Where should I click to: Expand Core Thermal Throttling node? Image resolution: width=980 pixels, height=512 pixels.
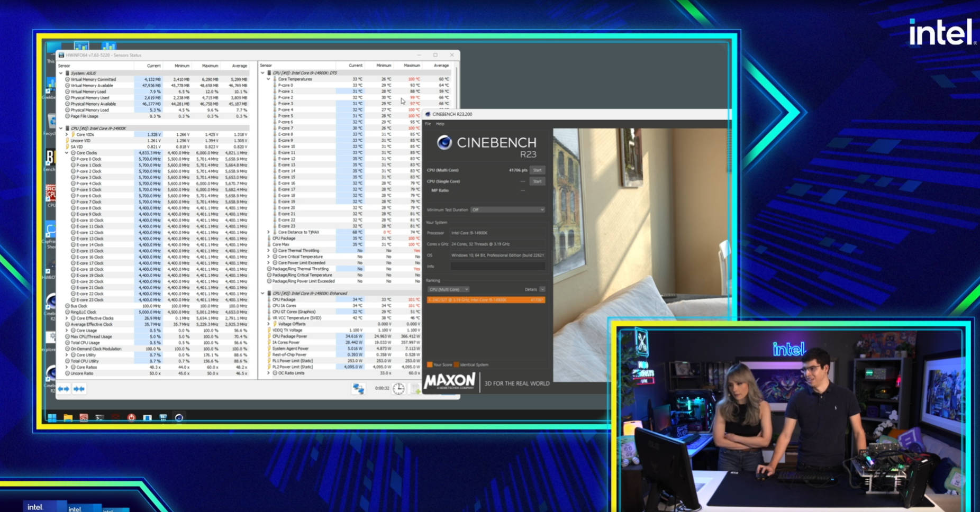click(268, 251)
